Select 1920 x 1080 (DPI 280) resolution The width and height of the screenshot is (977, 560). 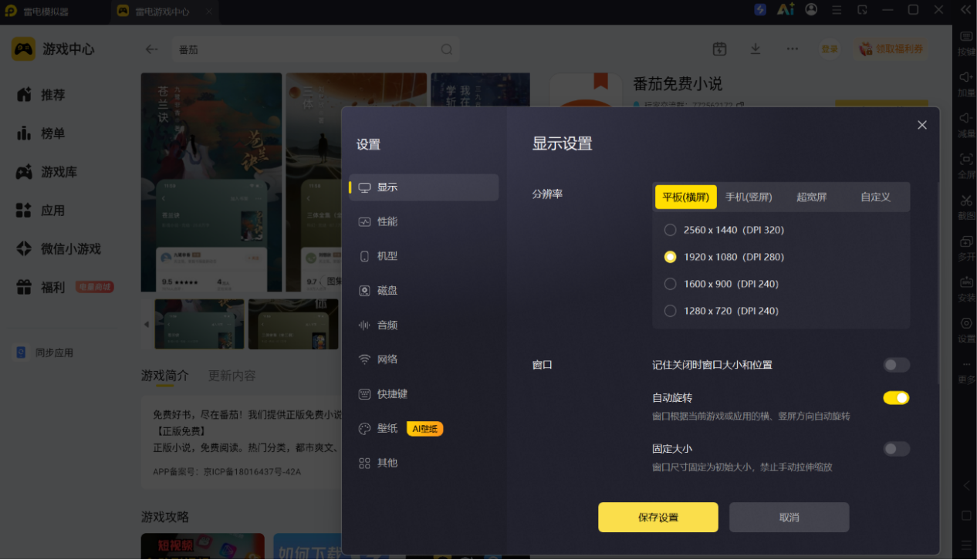point(724,257)
